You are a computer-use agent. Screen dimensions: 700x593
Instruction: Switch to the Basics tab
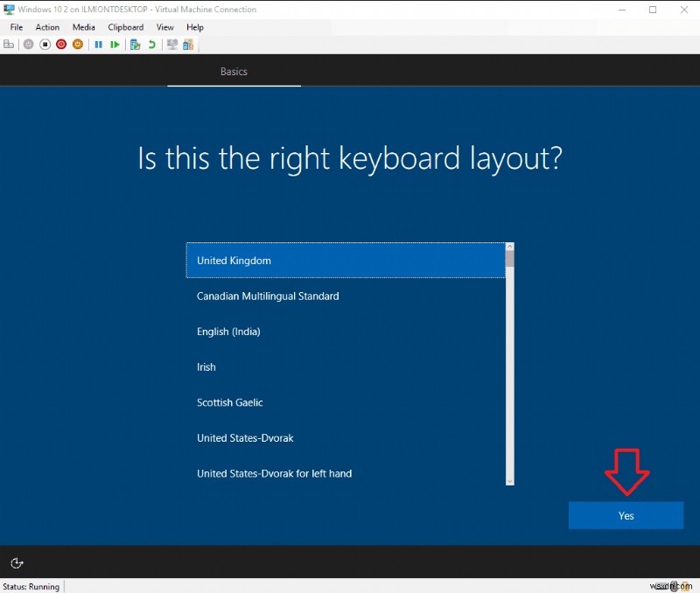point(234,72)
